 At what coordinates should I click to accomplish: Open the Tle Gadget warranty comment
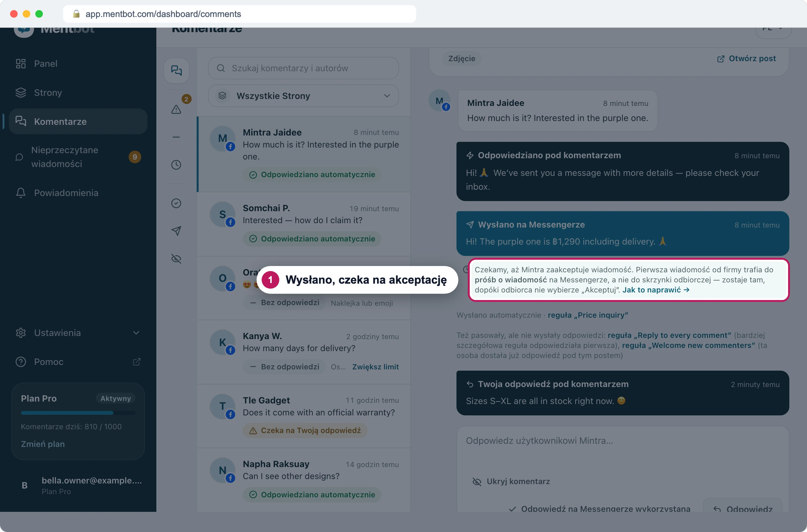click(304, 416)
